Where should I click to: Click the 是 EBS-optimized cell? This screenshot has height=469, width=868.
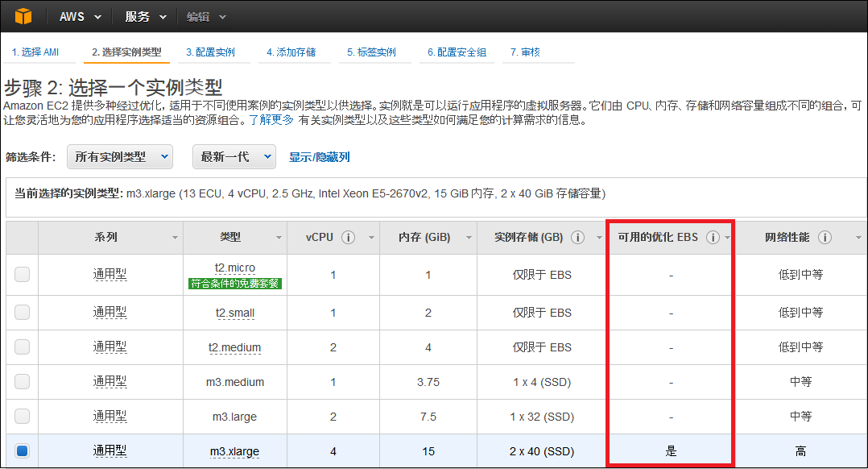pyautogui.click(x=671, y=451)
